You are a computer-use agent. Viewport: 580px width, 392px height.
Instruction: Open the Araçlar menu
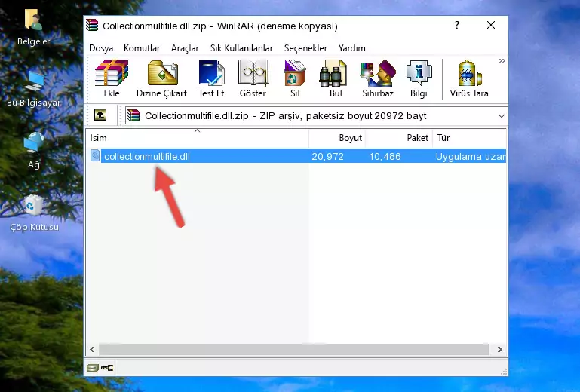[x=185, y=48]
